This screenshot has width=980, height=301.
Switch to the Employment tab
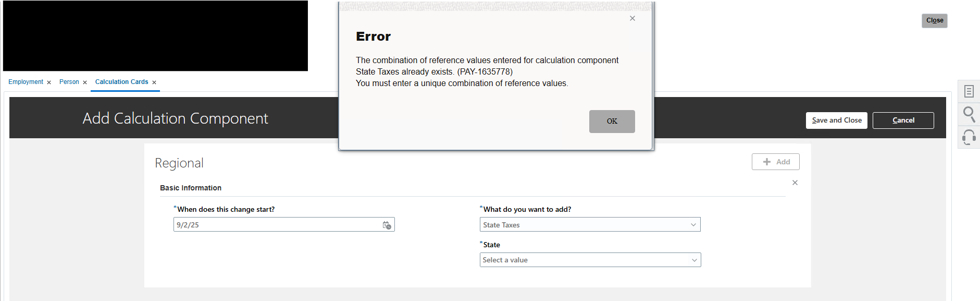[26, 82]
